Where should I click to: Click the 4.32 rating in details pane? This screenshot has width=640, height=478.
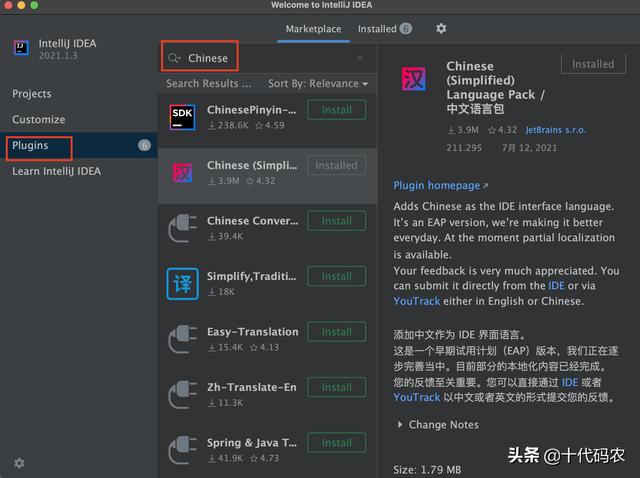click(503, 130)
